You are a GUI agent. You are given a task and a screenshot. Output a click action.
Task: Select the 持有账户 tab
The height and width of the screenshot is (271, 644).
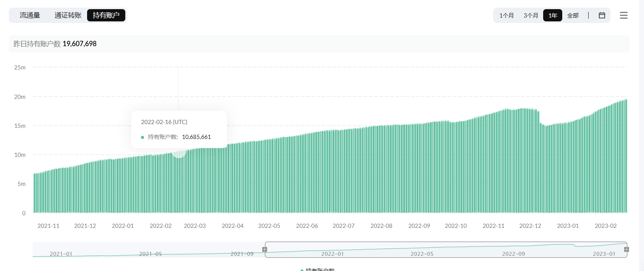[106, 15]
